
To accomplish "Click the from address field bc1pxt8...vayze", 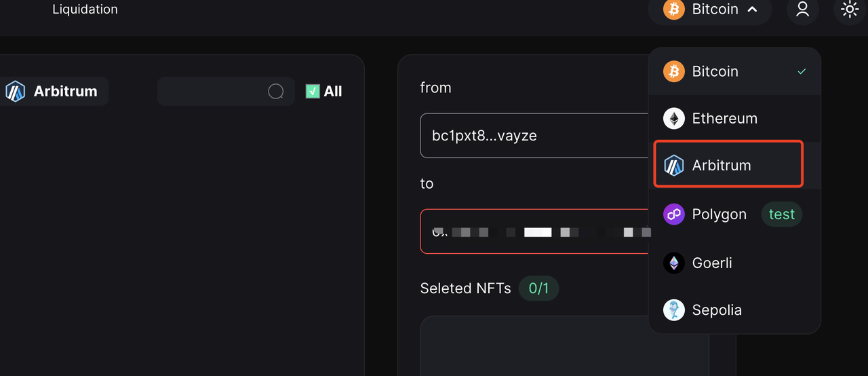I will click(535, 136).
